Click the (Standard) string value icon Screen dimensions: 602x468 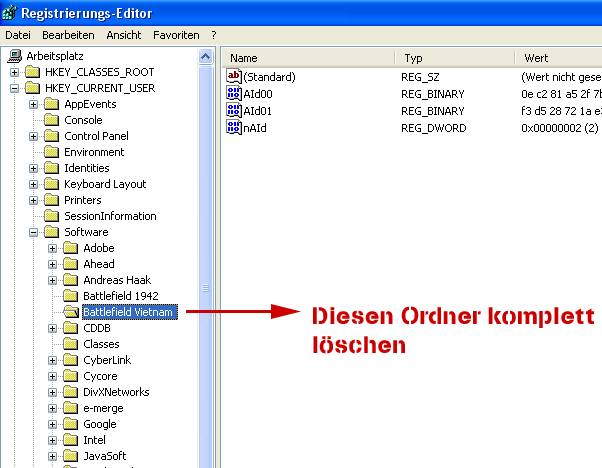pyautogui.click(x=233, y=76)
